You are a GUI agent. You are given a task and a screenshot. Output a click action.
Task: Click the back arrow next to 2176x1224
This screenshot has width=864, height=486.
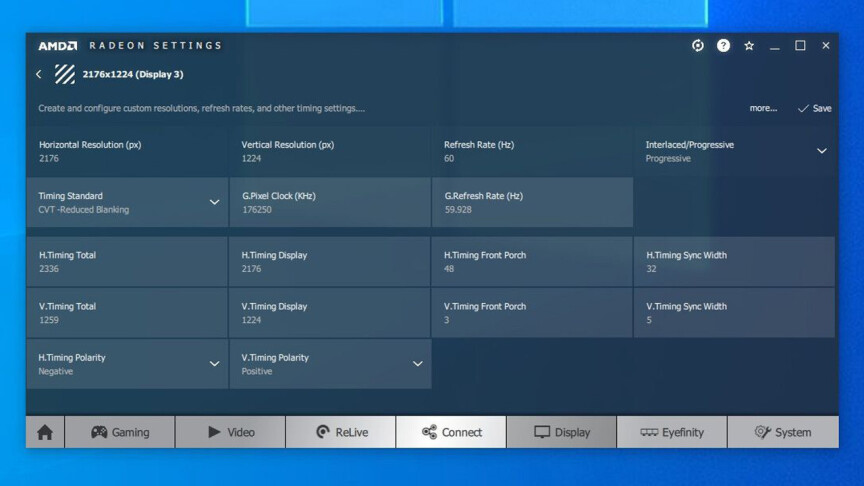coord(39,74)
